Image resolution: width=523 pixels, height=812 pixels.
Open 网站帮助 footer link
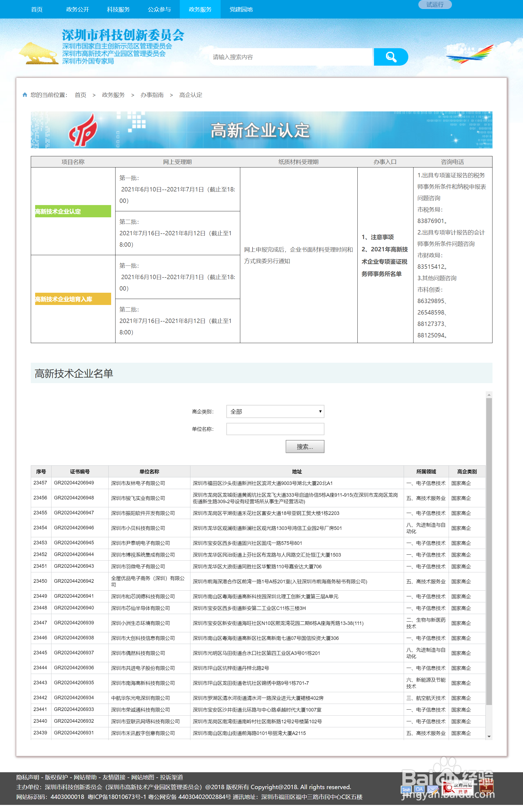pos(85,777)
